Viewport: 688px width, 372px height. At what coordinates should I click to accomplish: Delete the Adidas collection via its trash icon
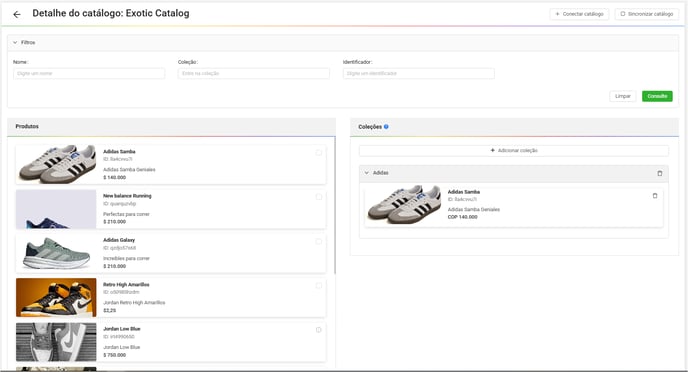click(659, 173)
